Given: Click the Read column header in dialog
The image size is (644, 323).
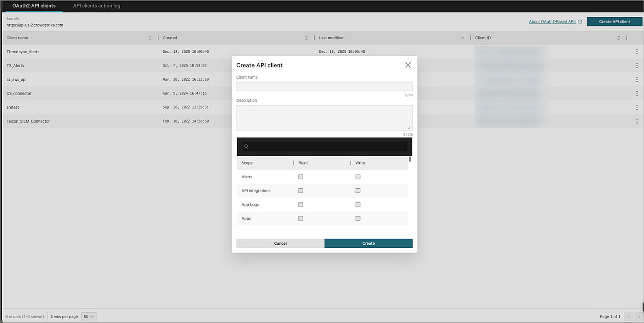Looking at the screenshot, I should click(x=303, y=163).
